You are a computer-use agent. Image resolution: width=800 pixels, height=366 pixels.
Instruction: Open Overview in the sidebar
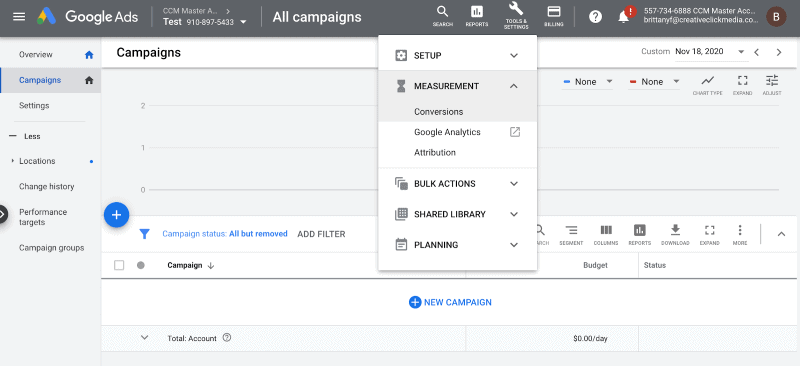click(36, 55)
